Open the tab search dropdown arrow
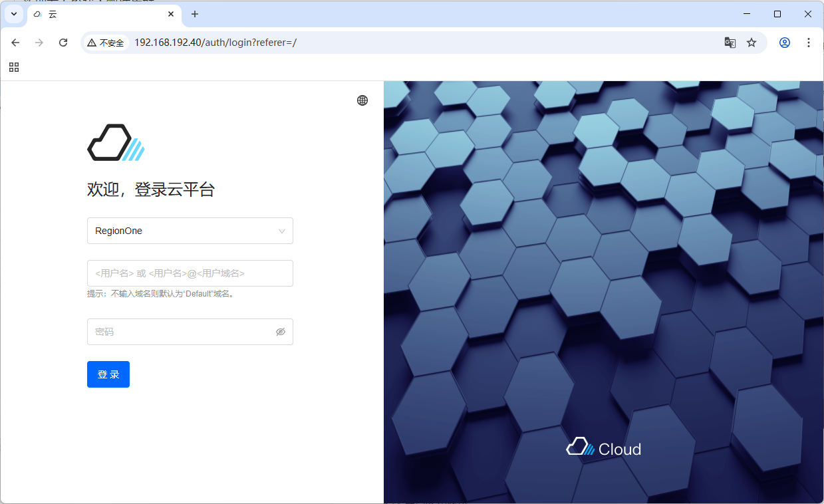This screenshot has height=504, width=824. click(14, 14)
